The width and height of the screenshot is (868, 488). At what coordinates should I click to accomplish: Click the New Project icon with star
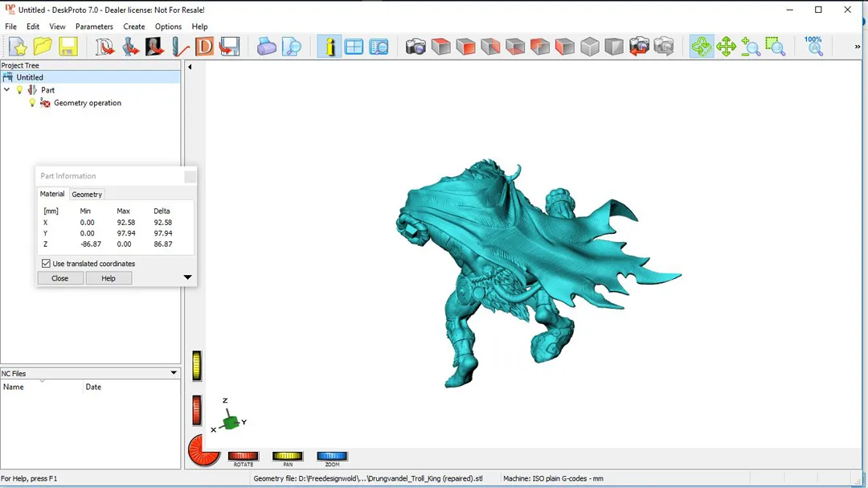pyautogui.click(x=18, y=47)
